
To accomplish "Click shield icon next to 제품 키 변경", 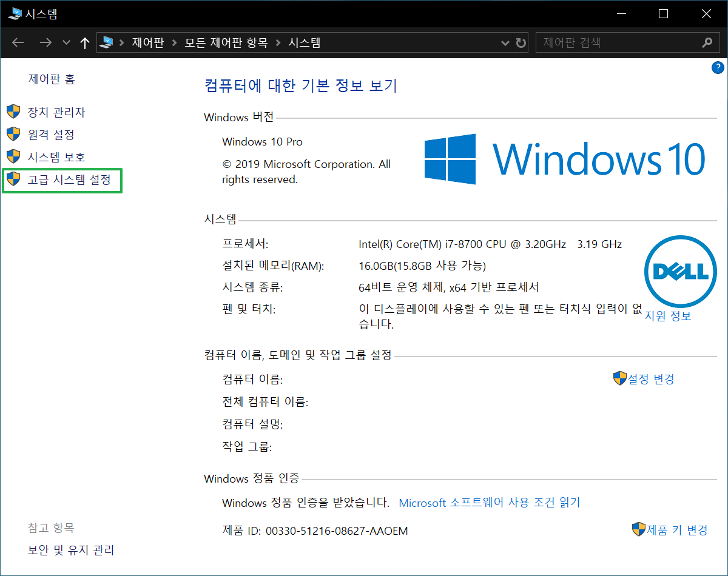I will pyautogui.click(x=638, y=529).
